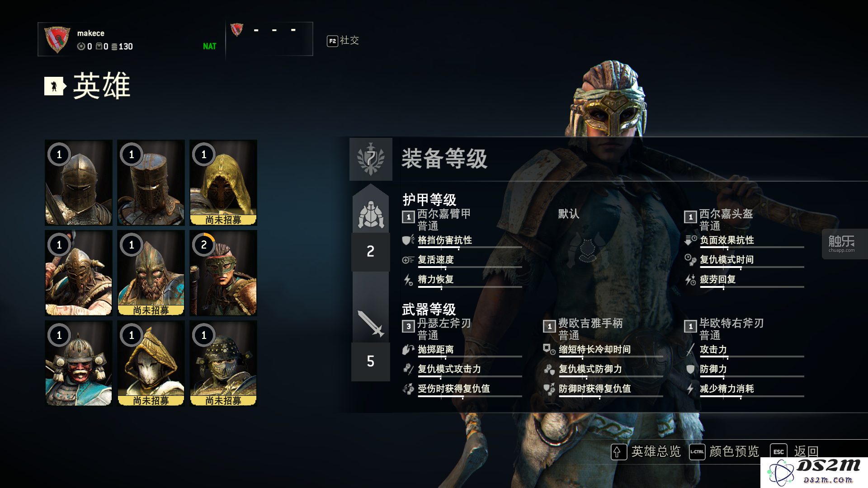Click the gear rank emblem icon
Screen dimensions: 868x488
[371, 159]
